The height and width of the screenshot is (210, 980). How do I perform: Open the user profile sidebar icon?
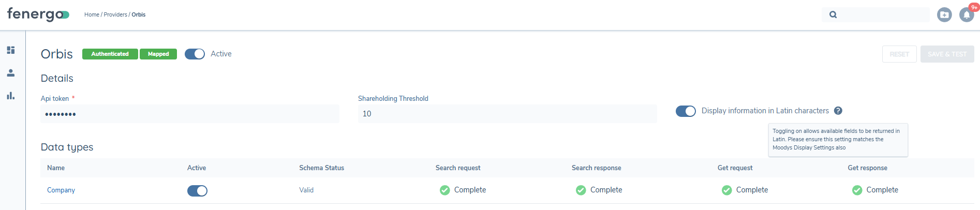(x=11, y=73)
